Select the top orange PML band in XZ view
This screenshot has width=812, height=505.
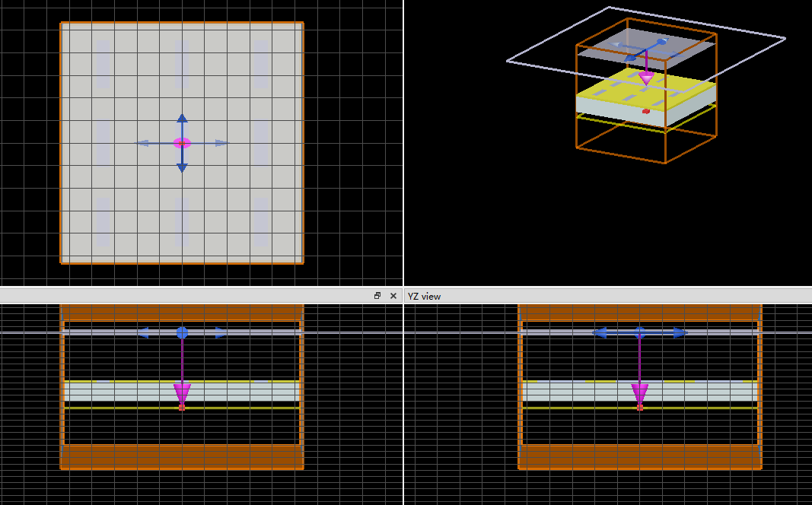click(x=182, y=313)
